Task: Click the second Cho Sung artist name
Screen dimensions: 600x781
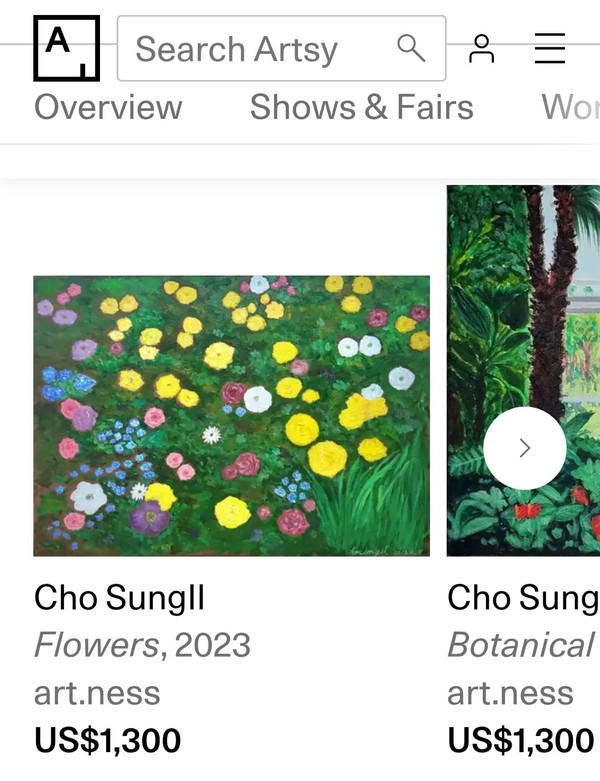Action: [x=522, y=598]
